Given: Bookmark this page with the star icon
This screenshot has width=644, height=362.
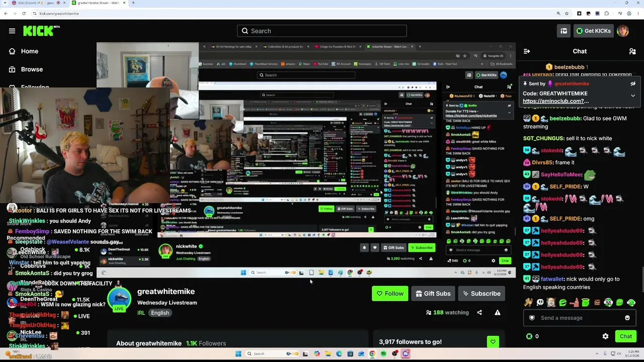Looking at the screenshot, I should point(567,14).
